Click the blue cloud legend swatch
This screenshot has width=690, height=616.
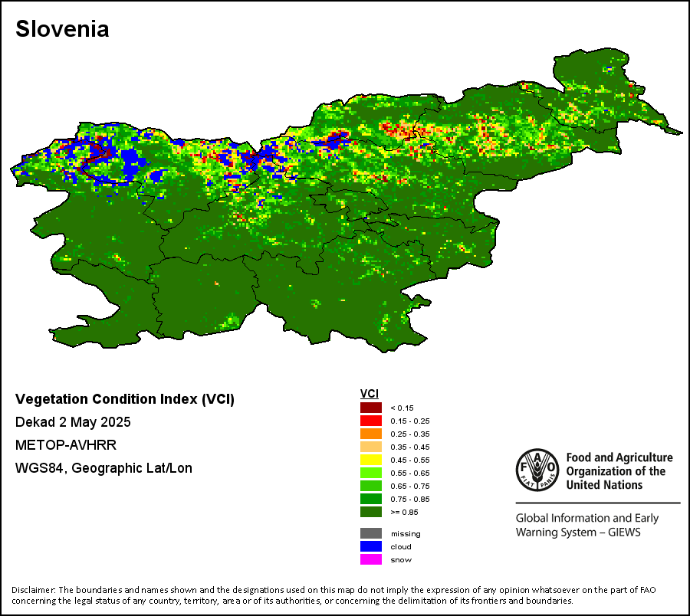pyautogui.click(x=371, y=546)
